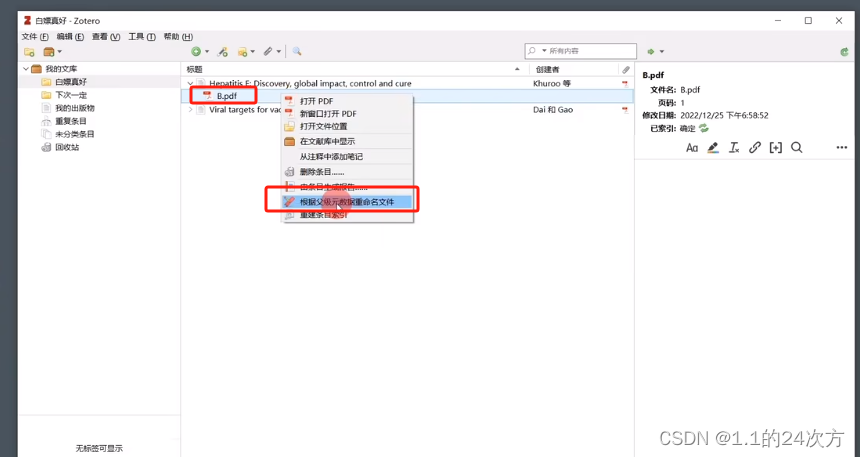Click the PDF icon in Khuroo row

click(x=625, y=83)
